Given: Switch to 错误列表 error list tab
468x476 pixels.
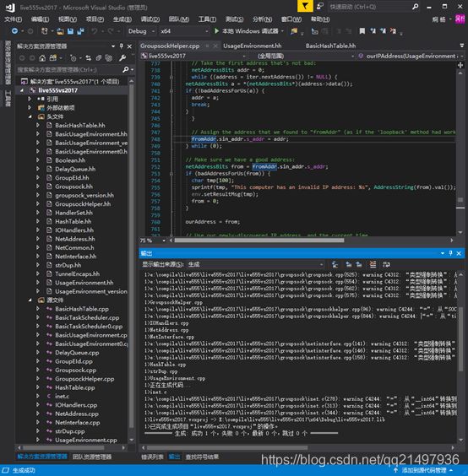Looking at the screenshot, I should coord(152,457).
